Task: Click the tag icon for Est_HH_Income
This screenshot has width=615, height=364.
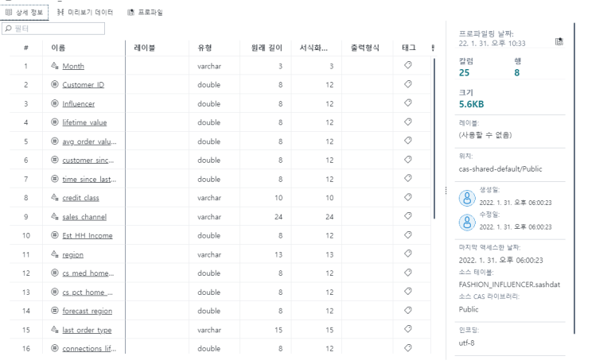Action: coord(408,235)
